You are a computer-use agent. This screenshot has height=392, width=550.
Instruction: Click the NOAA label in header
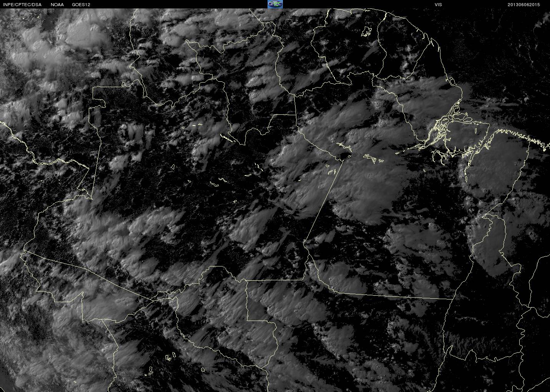click(57, 5)
